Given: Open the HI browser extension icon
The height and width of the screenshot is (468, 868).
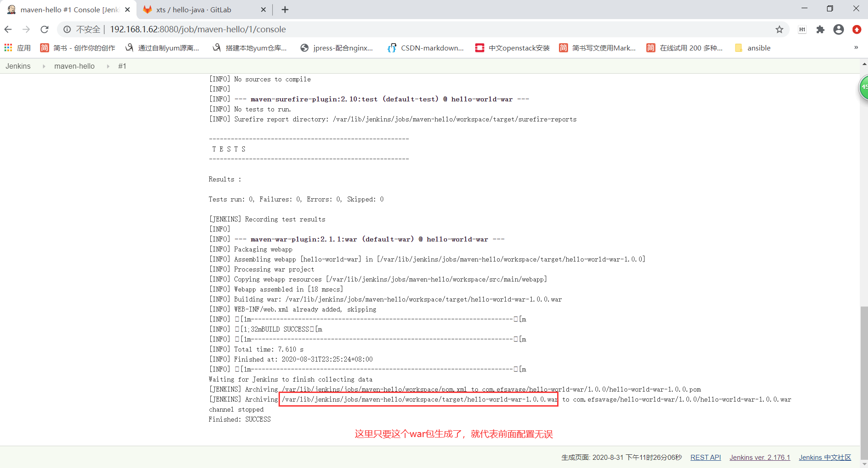Looking at the screenshot, I should pyautogui.click(x=802, y=30).
